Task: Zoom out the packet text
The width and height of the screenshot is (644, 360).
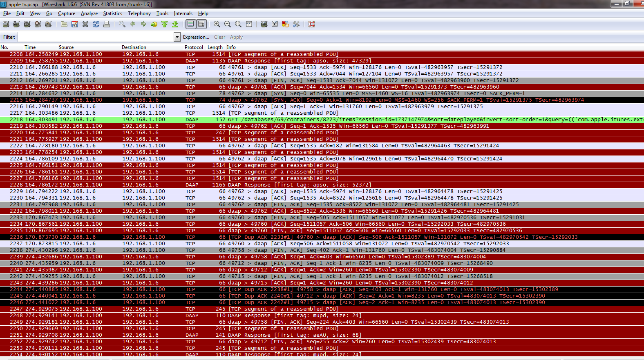Action: click(x=228, y=24)
